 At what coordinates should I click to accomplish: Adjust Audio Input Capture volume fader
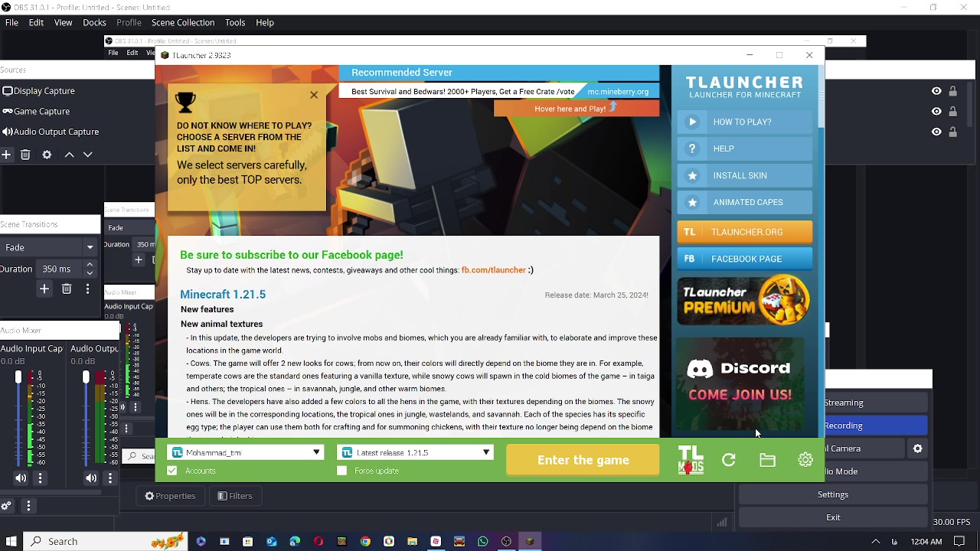click(x=18, y=378)
